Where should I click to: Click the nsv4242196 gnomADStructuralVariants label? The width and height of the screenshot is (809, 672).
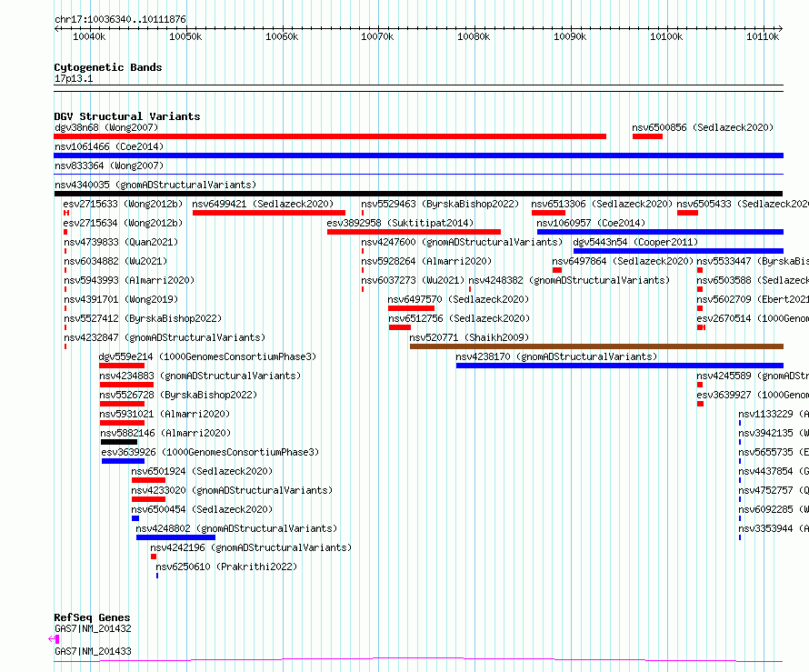click(251, 547)
